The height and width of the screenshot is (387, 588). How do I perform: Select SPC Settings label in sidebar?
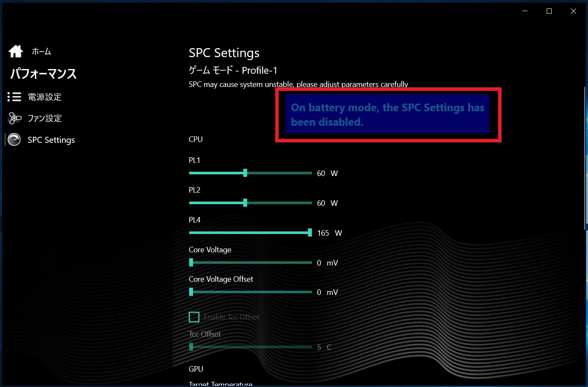tap(51, 140)
